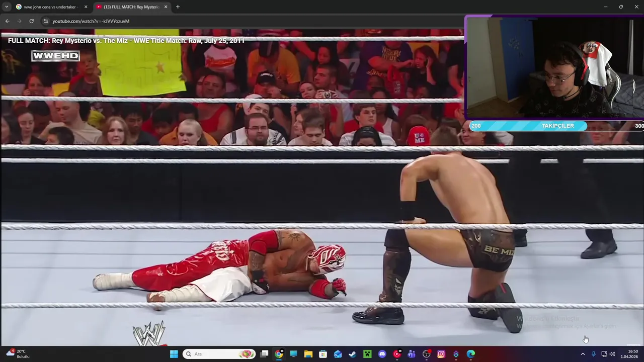This screenshot has width=644, height=362.
Task: Open the Chrome tab search dropdown
Action: pyautogui.click(x=6, y=7)
